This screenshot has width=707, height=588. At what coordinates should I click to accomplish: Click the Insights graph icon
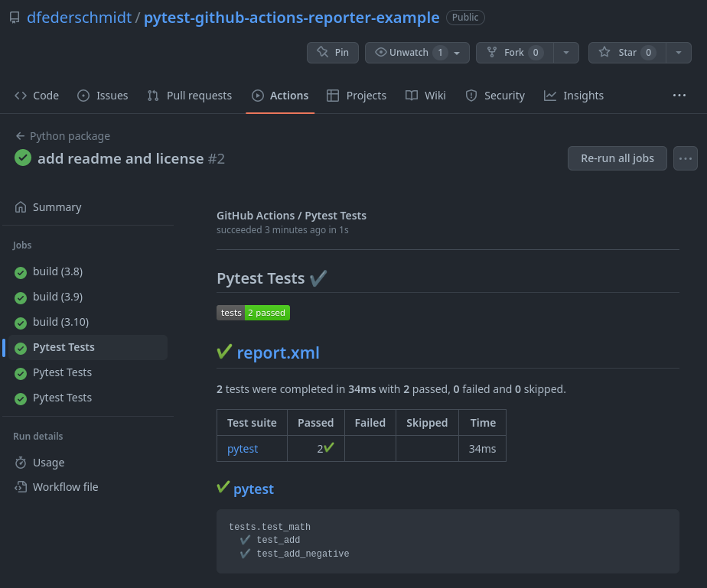click(550, 96)
